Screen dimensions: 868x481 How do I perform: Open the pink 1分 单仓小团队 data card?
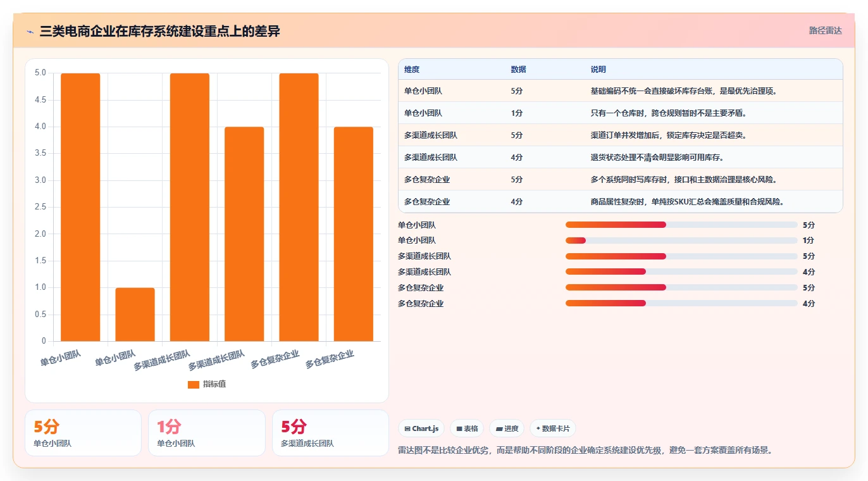(206, 433)
